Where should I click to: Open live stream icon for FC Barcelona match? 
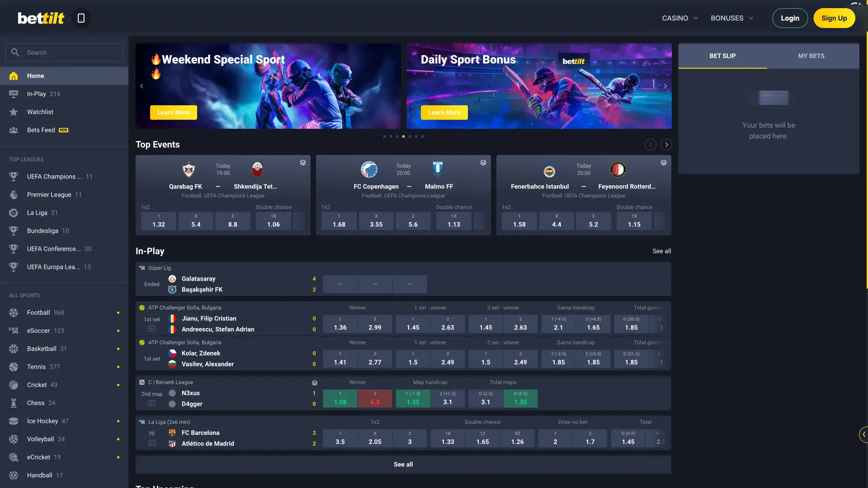[152, 443]
